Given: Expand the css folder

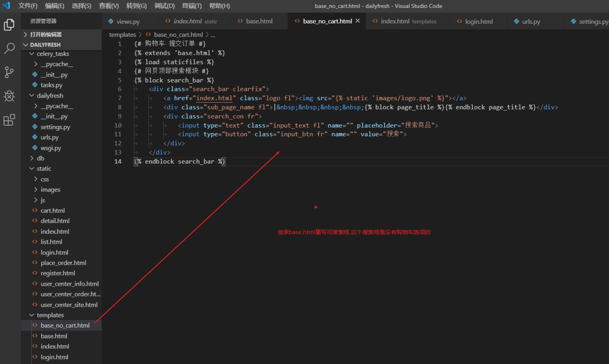Looking at the screenshot, I should coord(61,179).
